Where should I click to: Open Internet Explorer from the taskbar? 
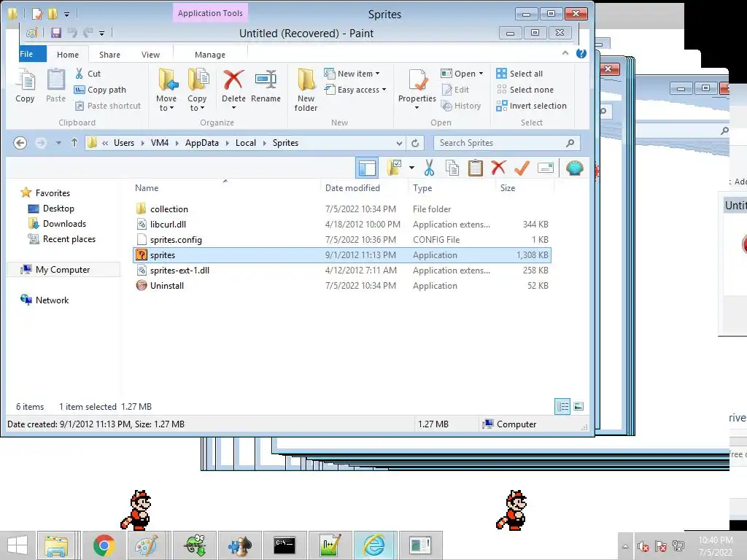click(x=374, y=545)
